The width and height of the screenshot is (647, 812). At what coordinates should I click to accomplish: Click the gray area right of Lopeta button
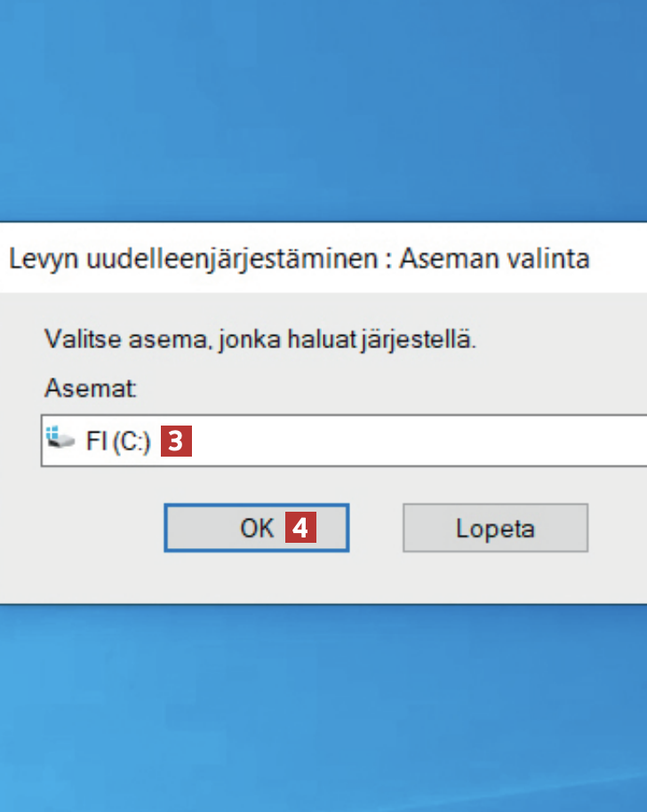618,529
